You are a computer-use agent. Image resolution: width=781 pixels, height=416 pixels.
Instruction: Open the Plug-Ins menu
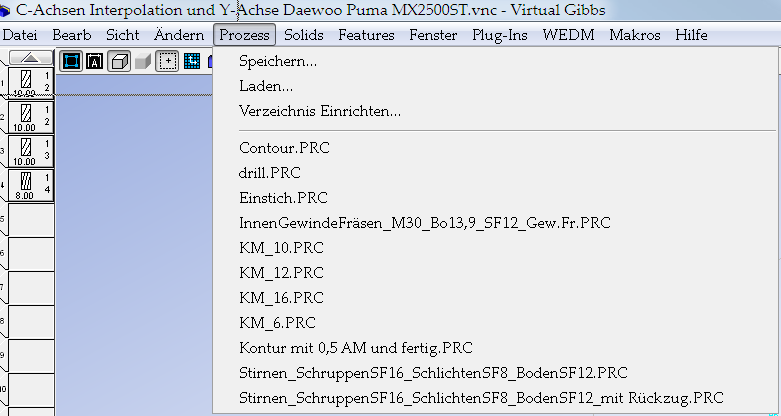click(500, 35)
